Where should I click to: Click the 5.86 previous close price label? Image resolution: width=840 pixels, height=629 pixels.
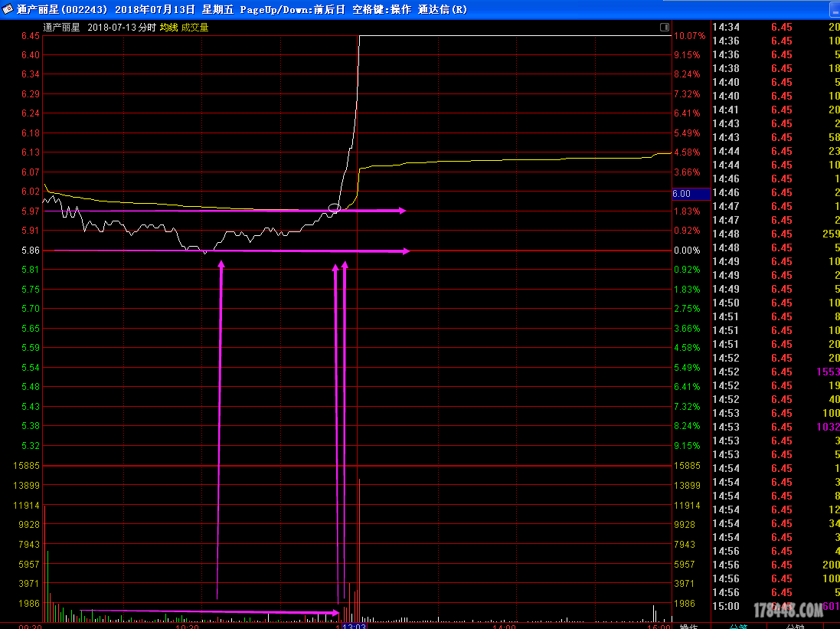[31, 251]
